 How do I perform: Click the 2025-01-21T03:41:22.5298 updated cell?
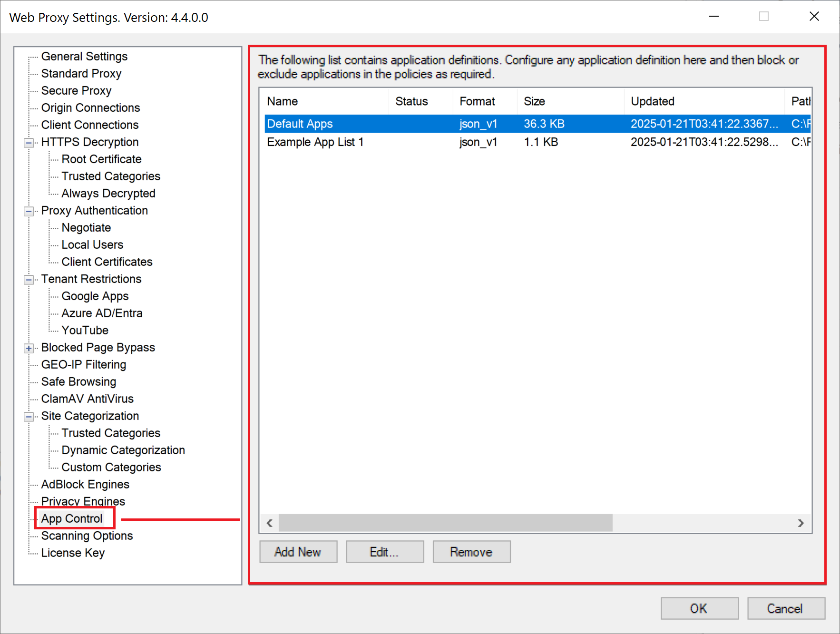(x=704, y=142)
